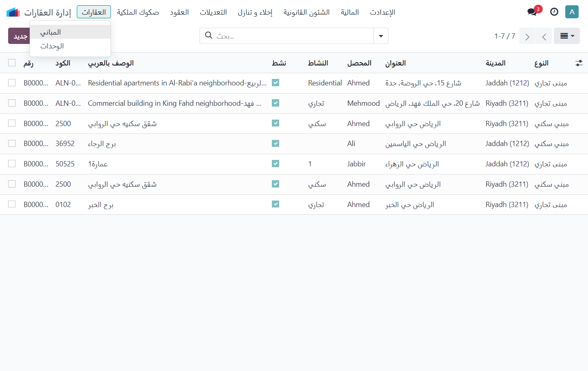This screenshot has height=371, width=588.
Task: Open الشئون القانونية menu
Action: (x=306, y=12)
